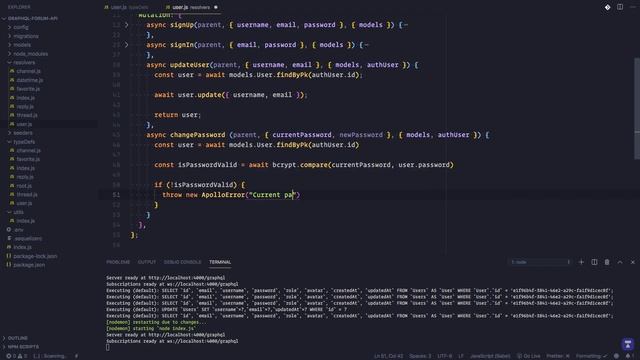Select the TERMINAL panel tab
This screenshot has height=360, width=640.
coord(220,262)
